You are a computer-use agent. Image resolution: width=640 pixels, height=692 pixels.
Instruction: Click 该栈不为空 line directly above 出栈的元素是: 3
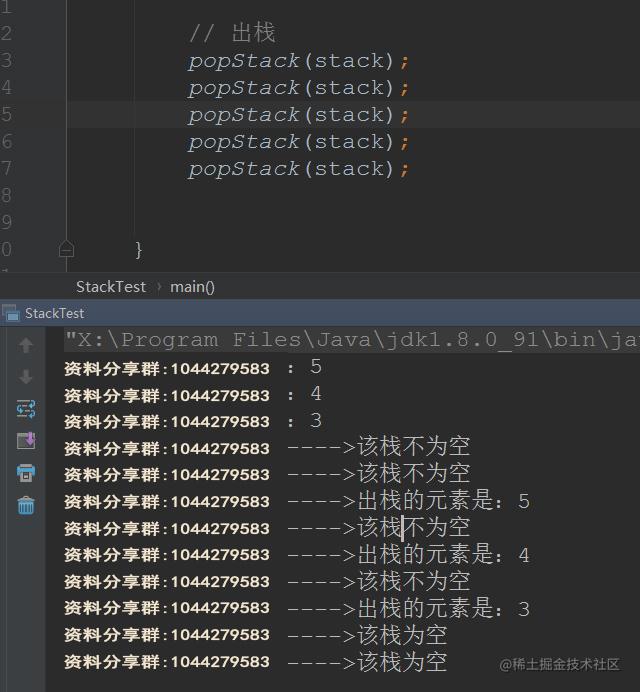click(x=267, y=581)
